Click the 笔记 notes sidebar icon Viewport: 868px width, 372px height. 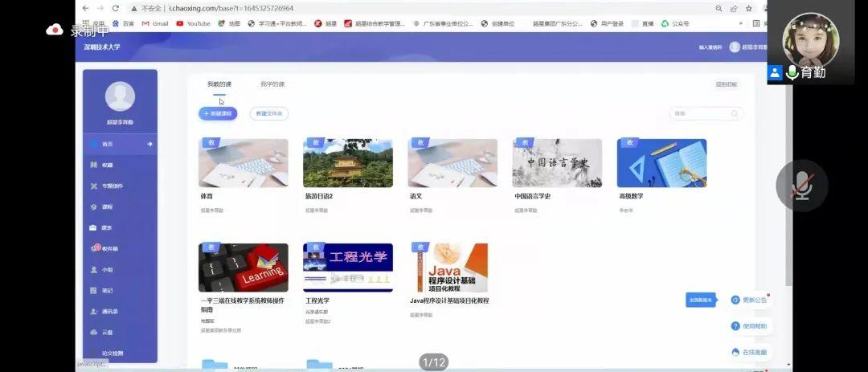(94, 290)
